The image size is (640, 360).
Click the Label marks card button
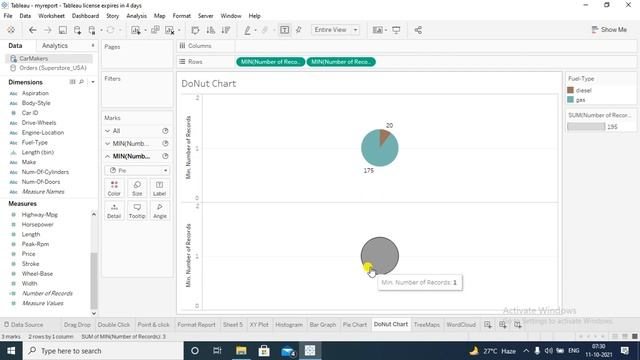[160, 188]
